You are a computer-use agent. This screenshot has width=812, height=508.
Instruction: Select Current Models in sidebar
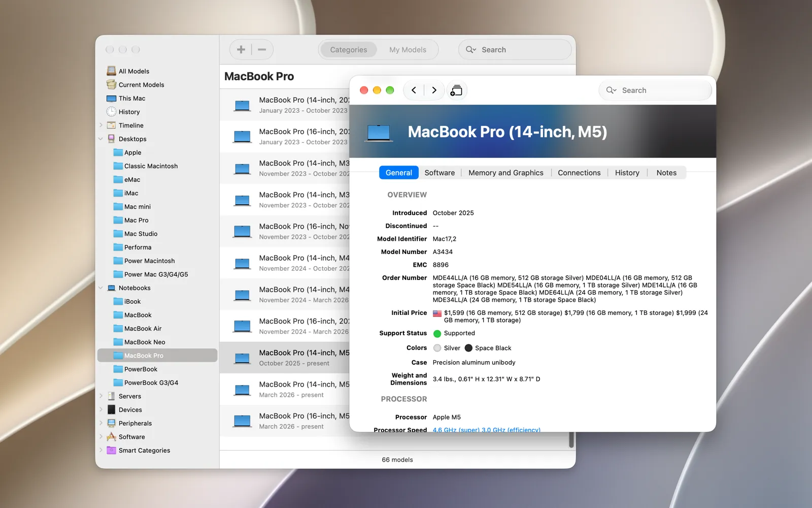136,85
